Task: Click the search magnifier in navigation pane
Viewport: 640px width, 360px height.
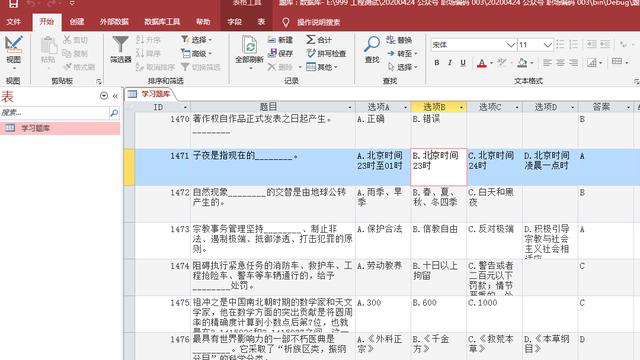Action: click(114, 113)
